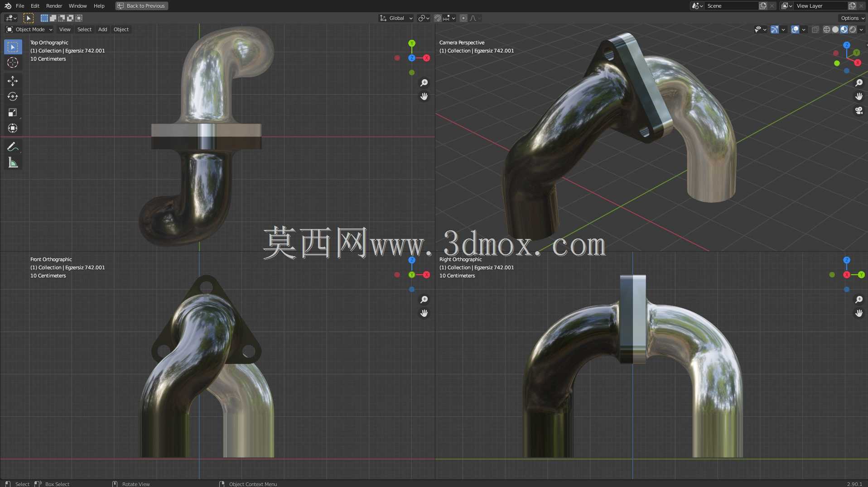
Task: Toggle X-ray mode
Action: click(x=815, y=29)
